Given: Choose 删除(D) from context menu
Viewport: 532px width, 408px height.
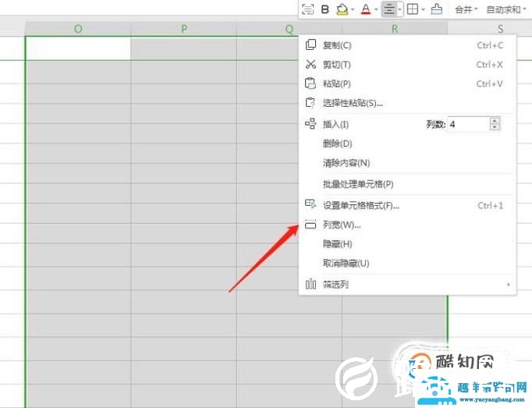Looking at the screenshot, I should click(407, 144).
